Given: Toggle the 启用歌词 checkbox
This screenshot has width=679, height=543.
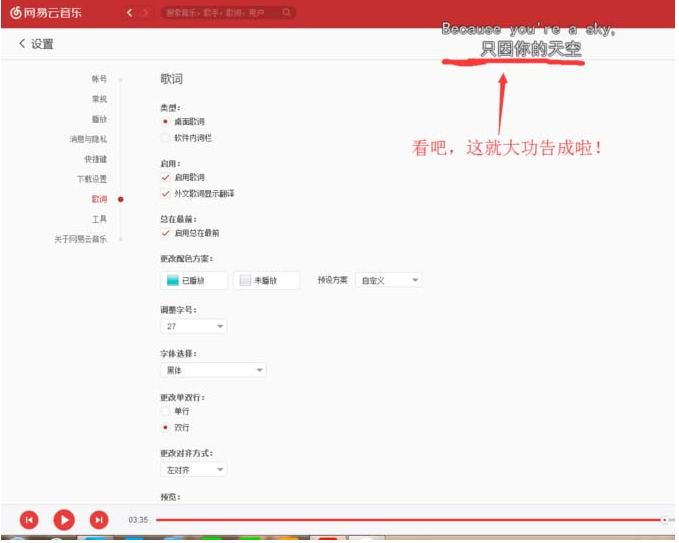Looking at the screenshot, I should 165,178.
